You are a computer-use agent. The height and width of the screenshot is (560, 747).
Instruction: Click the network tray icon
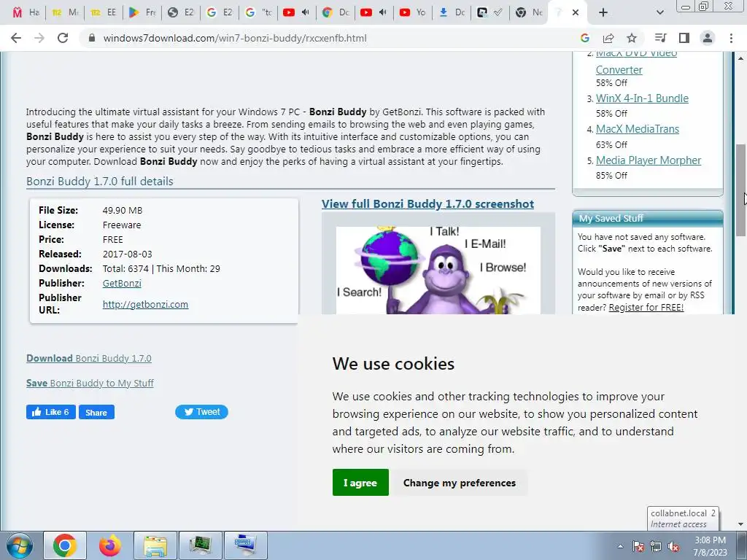656,546
